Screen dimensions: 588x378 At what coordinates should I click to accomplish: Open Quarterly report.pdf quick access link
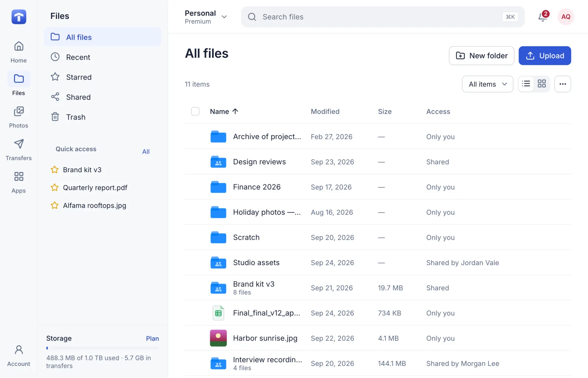95,188
